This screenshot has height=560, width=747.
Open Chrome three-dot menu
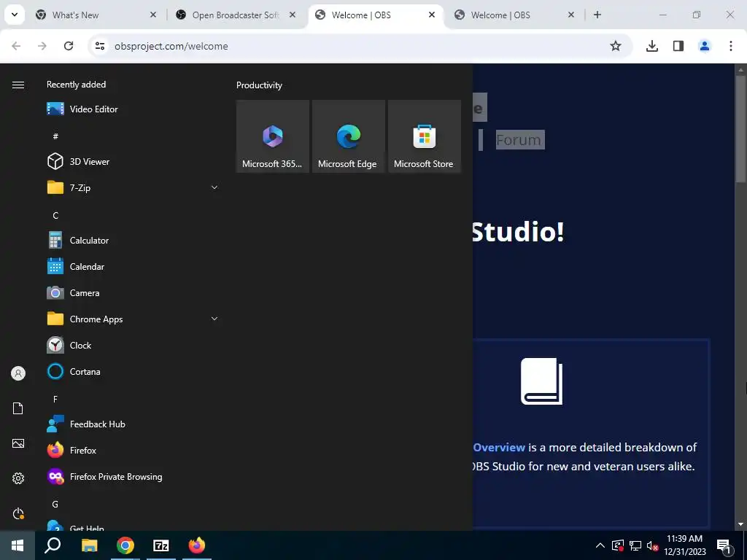click(731, 46)
